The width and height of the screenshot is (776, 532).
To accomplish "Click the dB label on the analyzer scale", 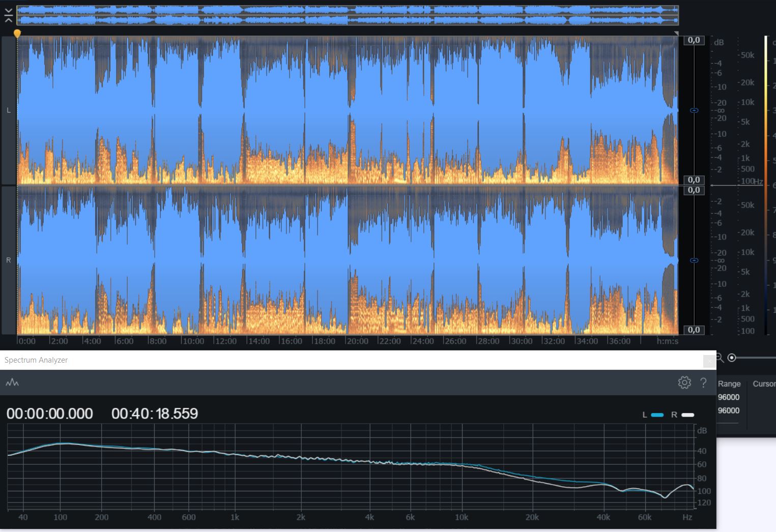I will pos(702,431).
